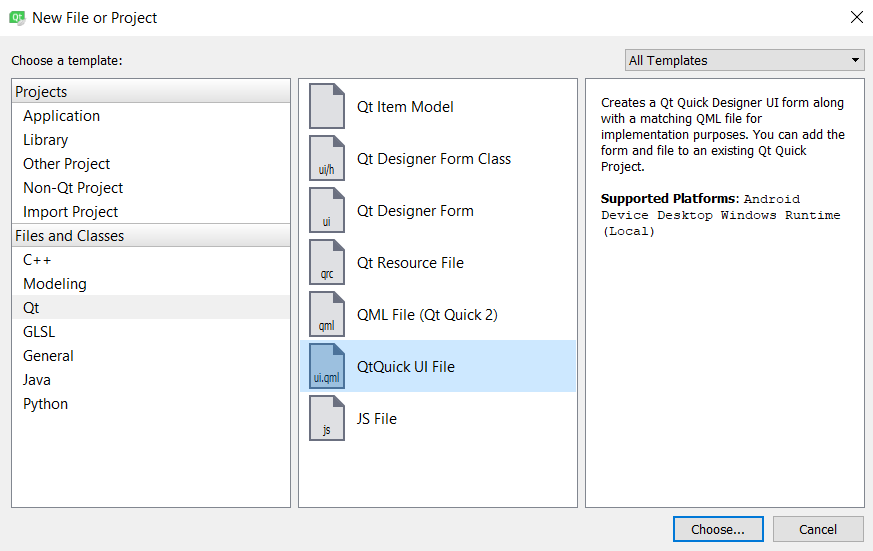Select the Modeling category
Screen dimensions: 873x551
tap(55, 284)
